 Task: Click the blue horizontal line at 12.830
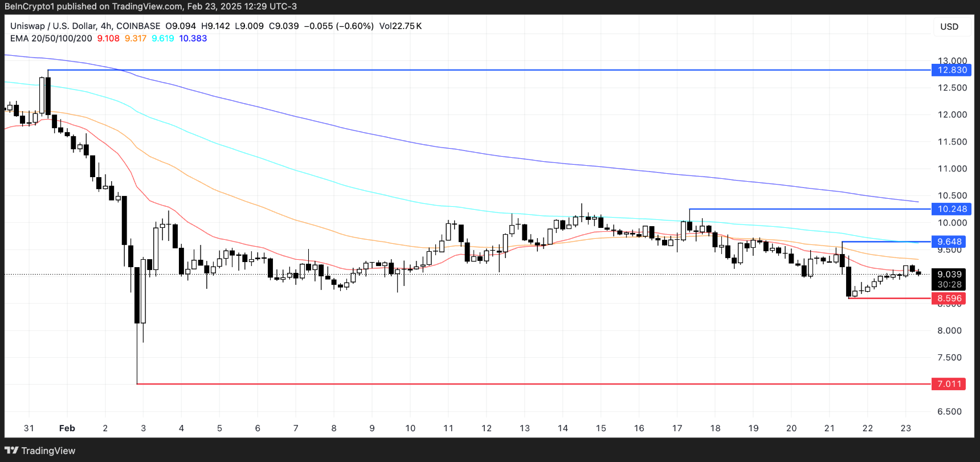pyautogui.click(x=513, y=70)
